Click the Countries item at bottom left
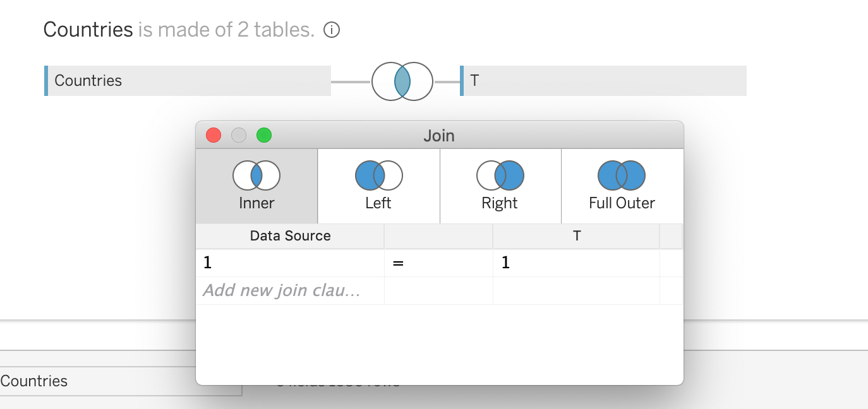 pos(34,381)
